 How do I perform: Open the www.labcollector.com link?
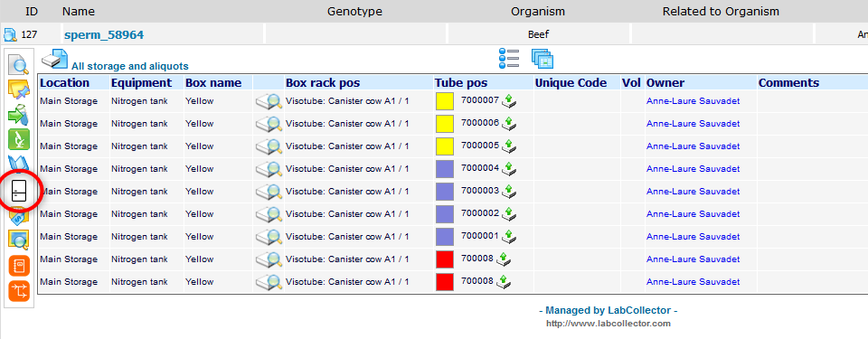[609, 323]
